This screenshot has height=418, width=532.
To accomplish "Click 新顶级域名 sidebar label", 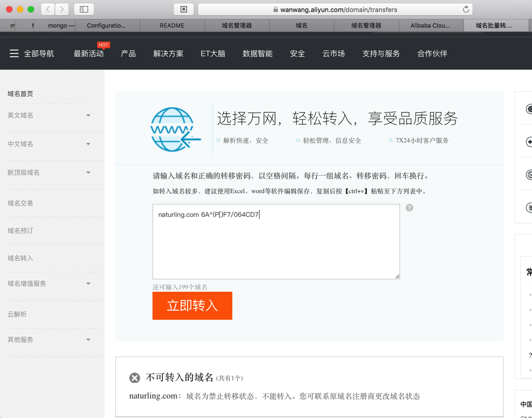I will click(23, 173).
